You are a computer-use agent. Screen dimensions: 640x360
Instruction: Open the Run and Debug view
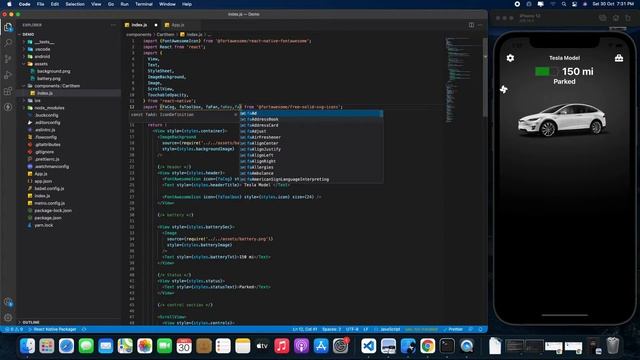click(x=8, y=75)
